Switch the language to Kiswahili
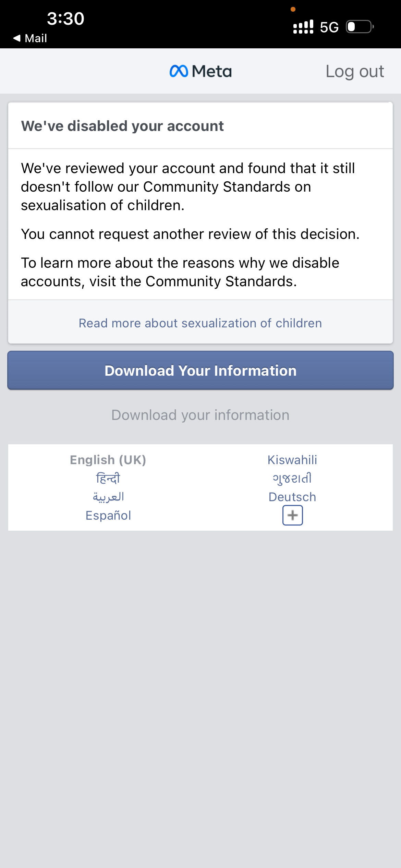The width and height of the screenshot is (401, 868). pyautogui.click(x=292, y=460)
